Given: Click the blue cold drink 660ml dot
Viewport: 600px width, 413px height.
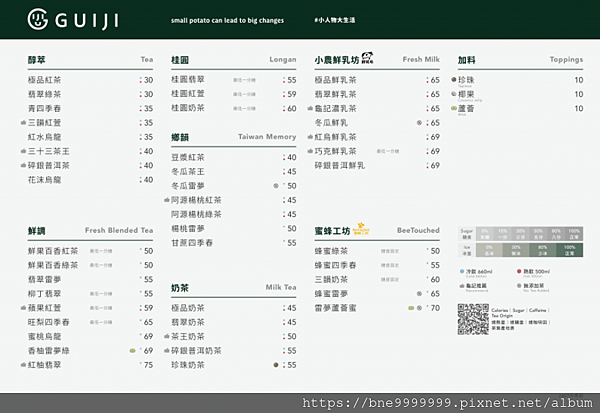Looking at the screenshot, I should pyautogui.click(x=462, y=271).
